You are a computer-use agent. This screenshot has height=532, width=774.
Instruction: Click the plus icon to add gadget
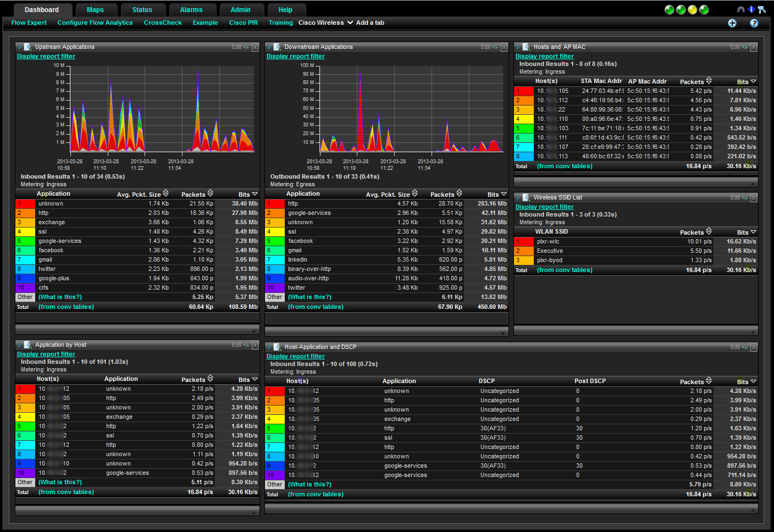tap(732, 23)
